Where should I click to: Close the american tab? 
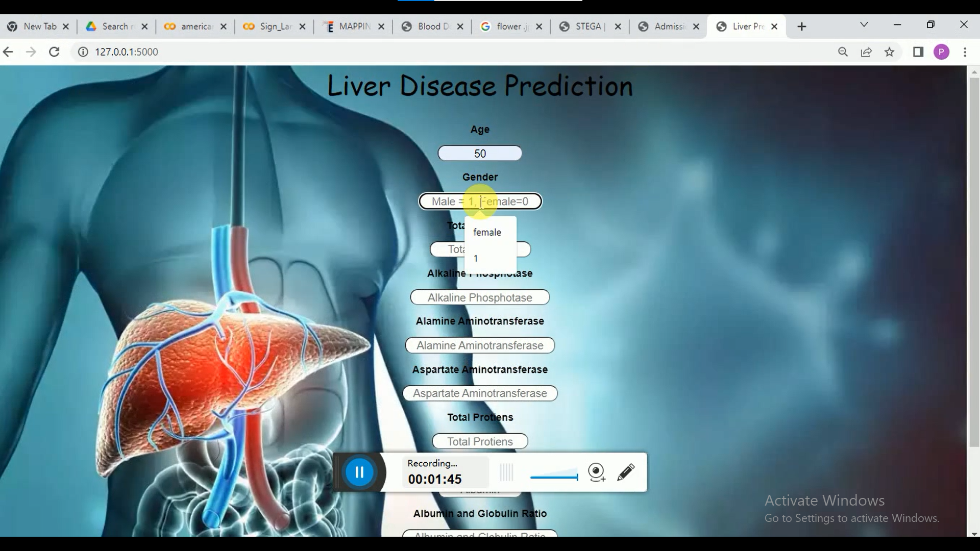(223, 27)
